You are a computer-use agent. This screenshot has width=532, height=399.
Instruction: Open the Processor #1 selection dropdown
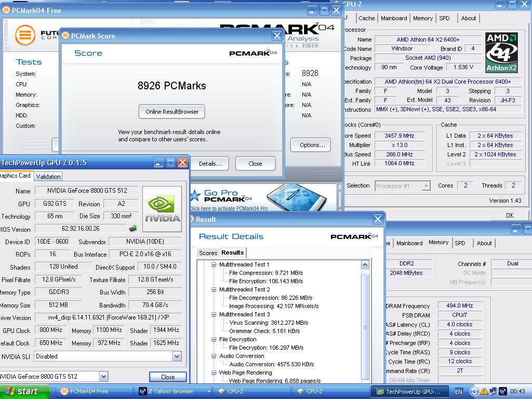point(426,186)
